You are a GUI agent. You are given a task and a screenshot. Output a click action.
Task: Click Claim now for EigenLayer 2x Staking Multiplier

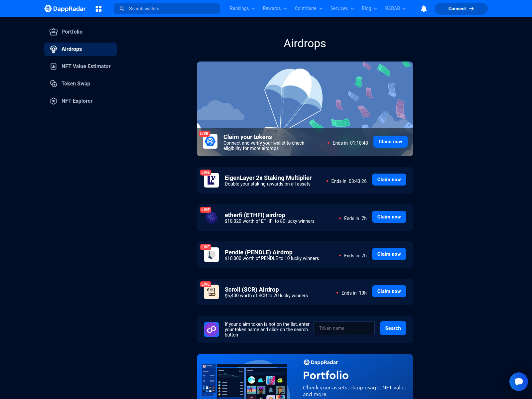point(389,180)
